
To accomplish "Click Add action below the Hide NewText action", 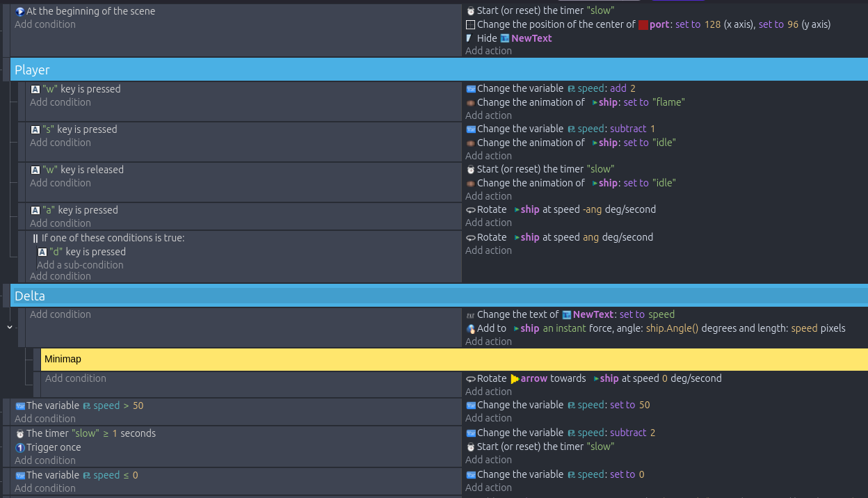I will point(488,51).
